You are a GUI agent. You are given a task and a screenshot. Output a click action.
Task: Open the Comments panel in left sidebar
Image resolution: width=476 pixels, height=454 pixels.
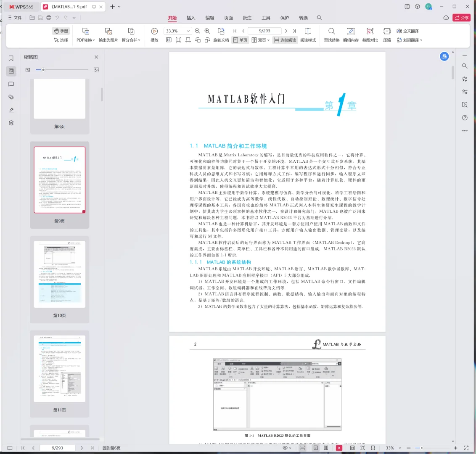point(11,84)
